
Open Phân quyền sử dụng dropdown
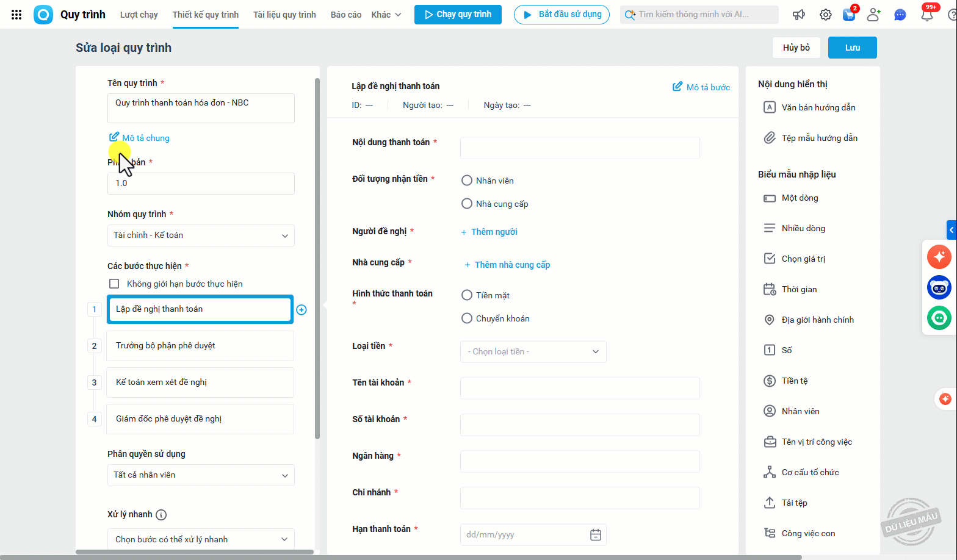201,475
